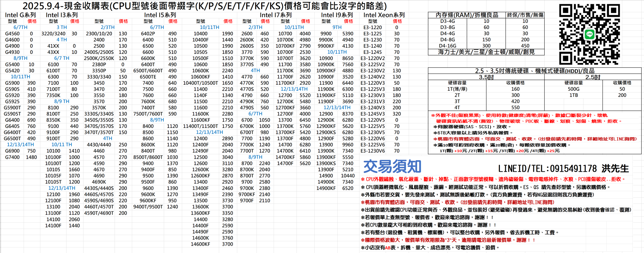Click the 2.5吋 hard drive section header
The height and width of the screenshot is (253, 644).
tap(593, 77)
